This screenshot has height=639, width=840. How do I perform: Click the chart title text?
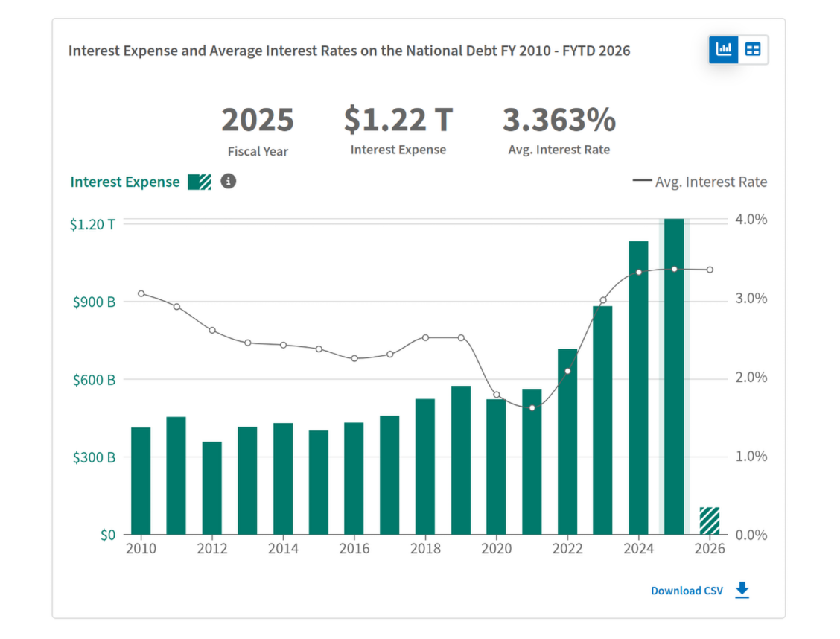349,51
